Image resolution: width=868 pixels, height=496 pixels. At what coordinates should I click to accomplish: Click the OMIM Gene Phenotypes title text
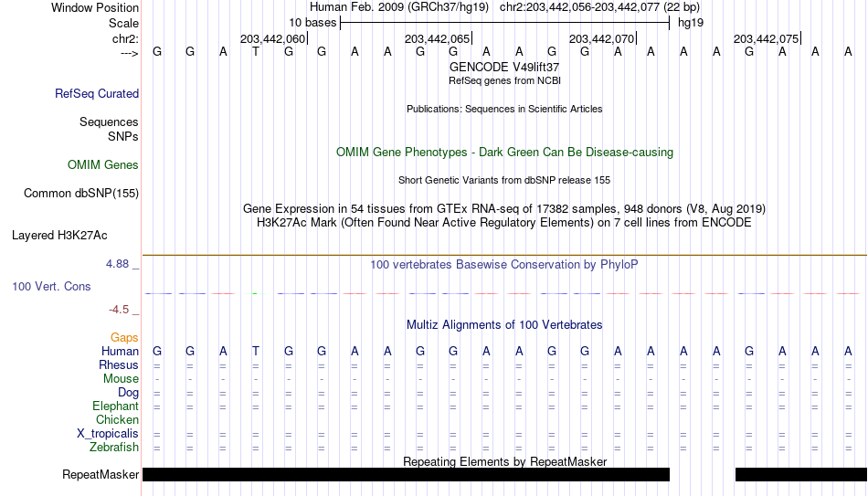(505, 153)
